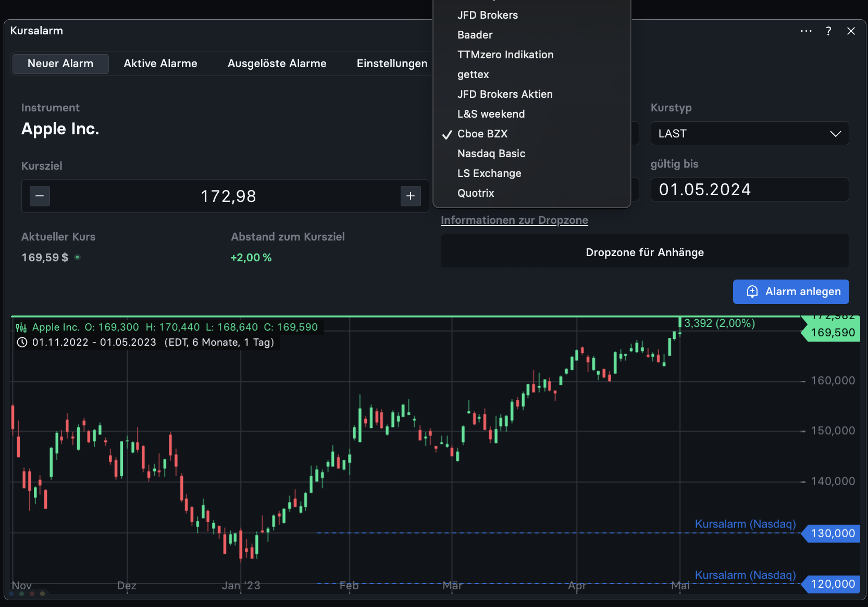Pick L&S weekend from the dropdown list
Screen dimensions: 868x607
[532, 114]
